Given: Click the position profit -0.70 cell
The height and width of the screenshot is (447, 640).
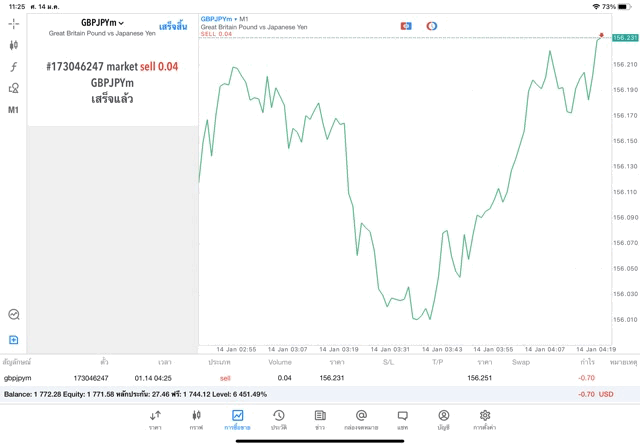Looking at the screenshot, I should point(587,378).
